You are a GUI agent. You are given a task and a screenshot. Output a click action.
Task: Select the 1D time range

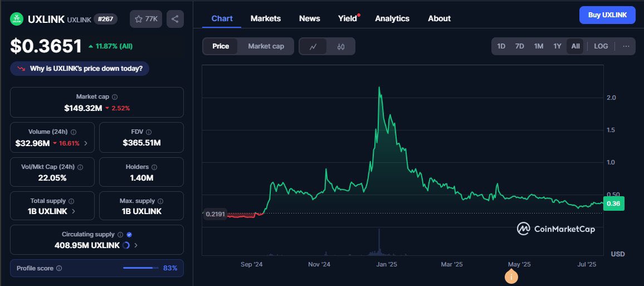[x=501, y=46]
